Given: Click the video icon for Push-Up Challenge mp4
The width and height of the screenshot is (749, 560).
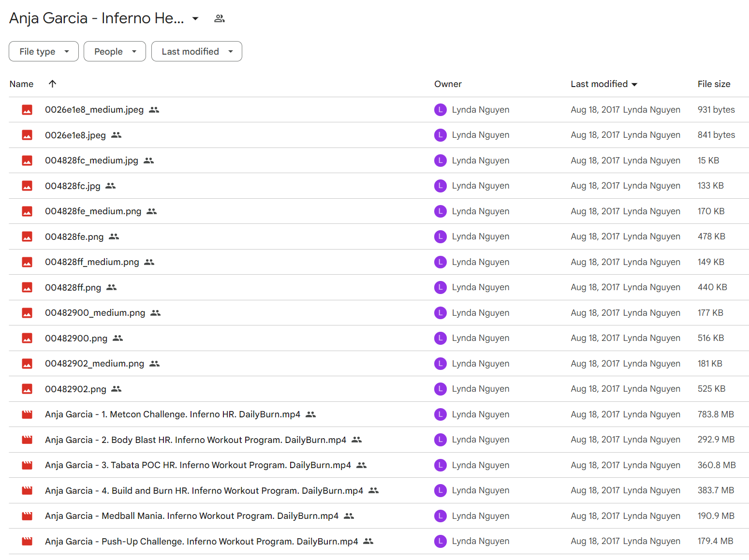Looking at the screenshot, I should click(x=27, y=541).
